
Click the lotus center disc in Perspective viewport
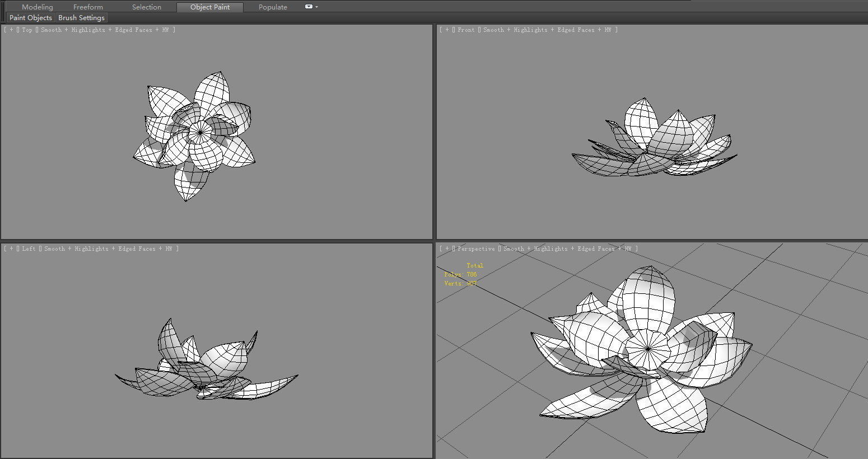click(x=647, y=350)
